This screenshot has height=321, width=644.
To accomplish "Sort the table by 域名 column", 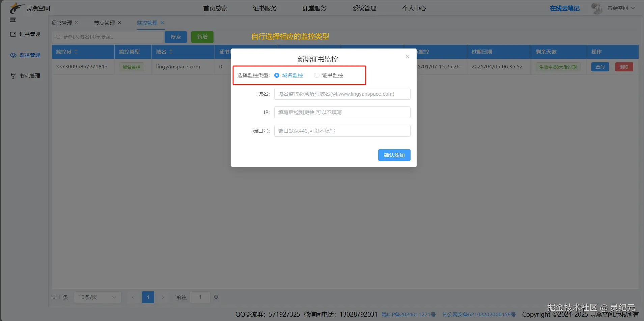I will tap(171, 52).
